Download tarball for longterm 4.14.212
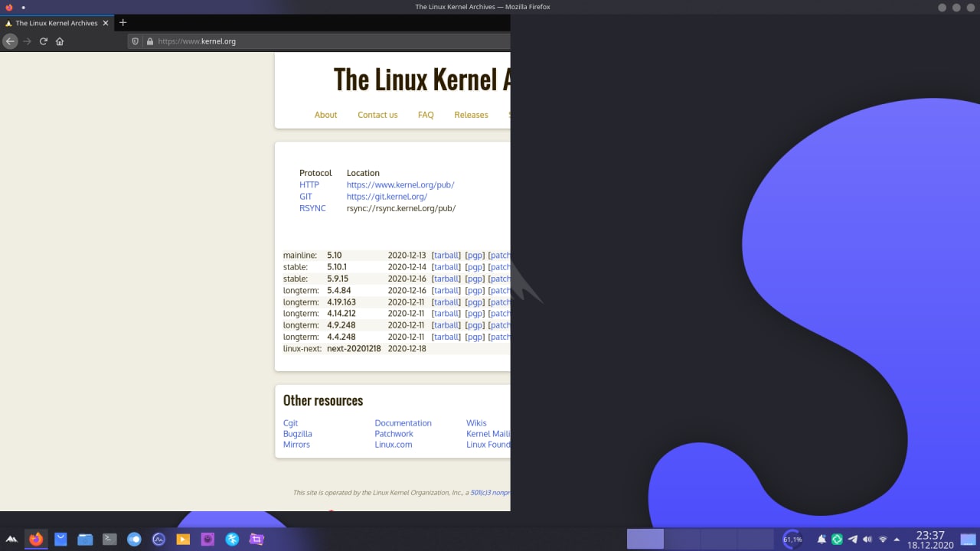Image resolution: width=980 pixels, height=551 pixels. [x=446, y=314]
